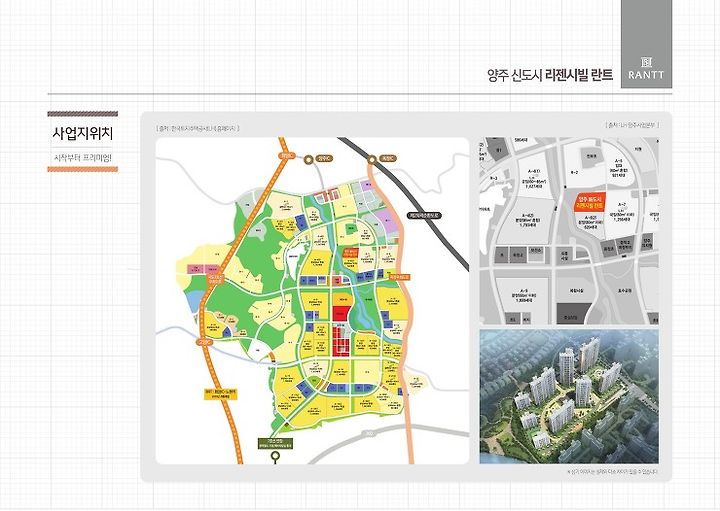The height and width of the screenshot is (511, 720).
Task: Open the gray detailed site map
Action: (569, 230)
